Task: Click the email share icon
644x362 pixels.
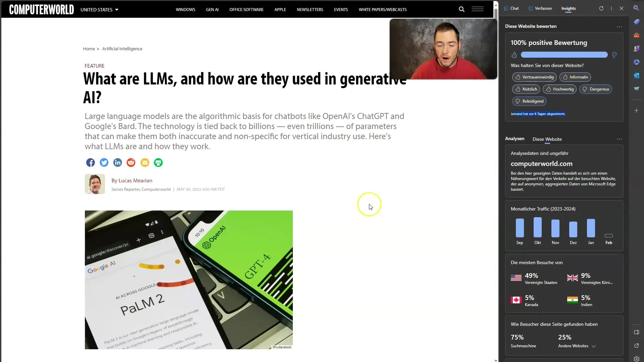Action: pyautogui.click(x=145, y=163)
